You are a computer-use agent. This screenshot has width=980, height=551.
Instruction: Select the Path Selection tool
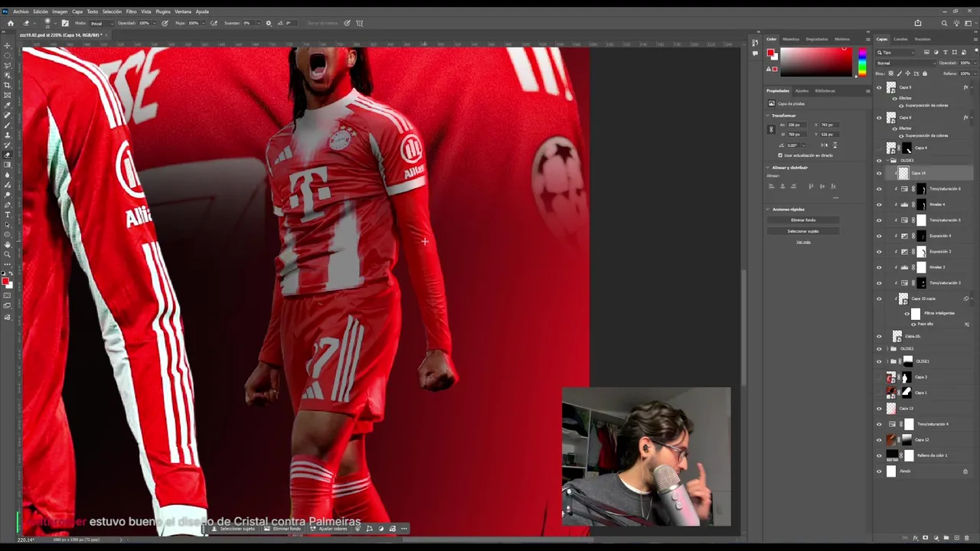click(x=8, y=225)
